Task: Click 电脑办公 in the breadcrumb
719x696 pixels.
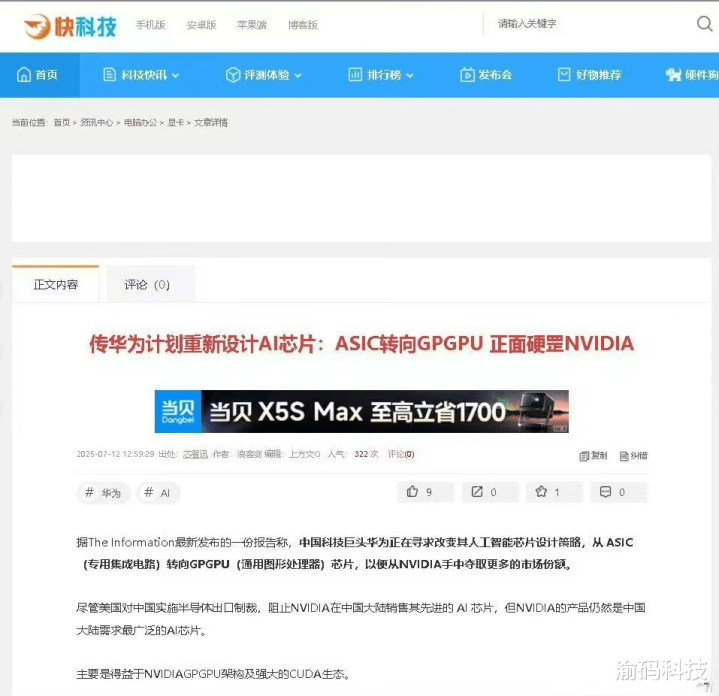Action: coord(140,122)
